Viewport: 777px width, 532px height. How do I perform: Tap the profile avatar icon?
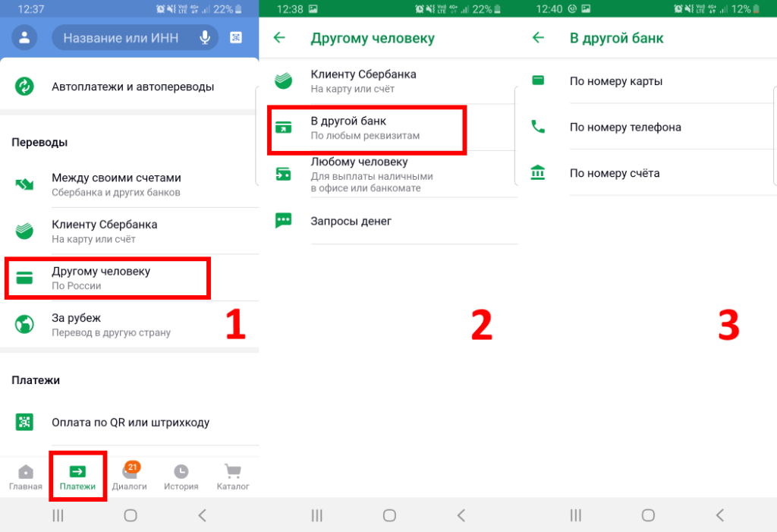(26, 37)
